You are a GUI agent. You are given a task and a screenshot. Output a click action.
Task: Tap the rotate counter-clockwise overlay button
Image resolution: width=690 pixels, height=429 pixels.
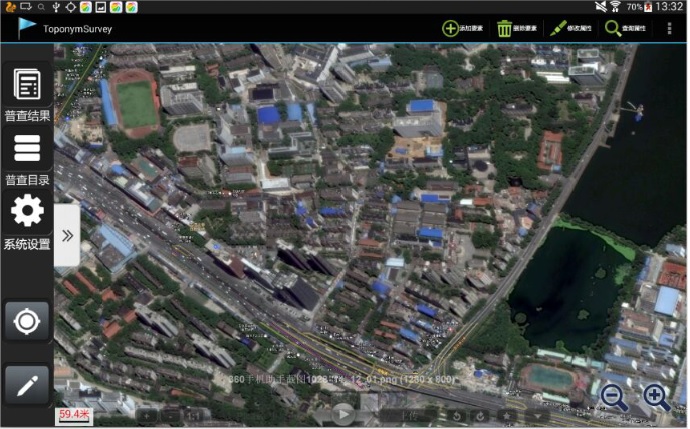(457, 416)
